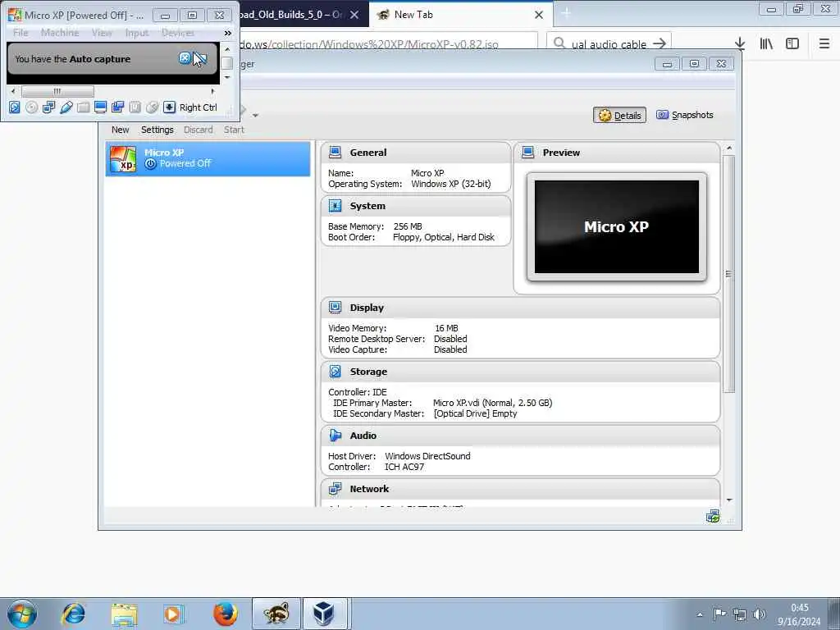Click the System section chip icon
The image size is (840, 630).
click(335, 206)
